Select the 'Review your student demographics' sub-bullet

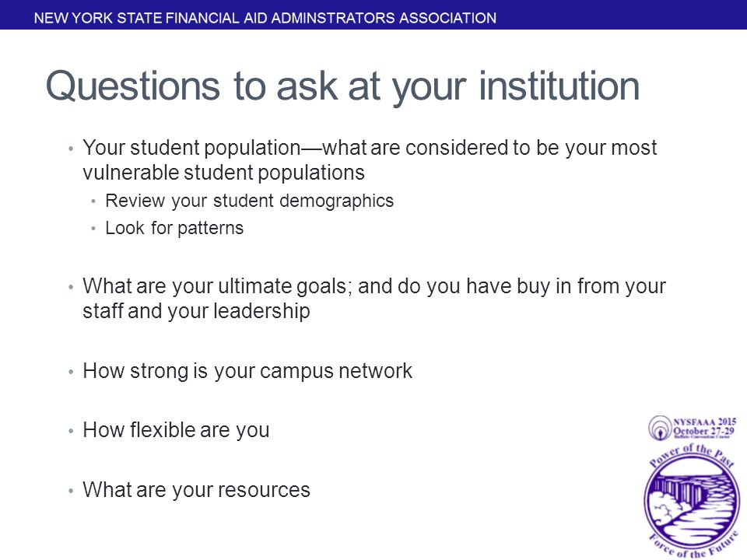point(249,201)
